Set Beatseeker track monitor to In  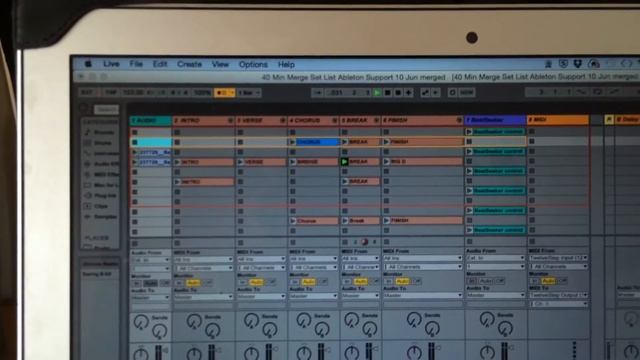[x=472, y=281]
